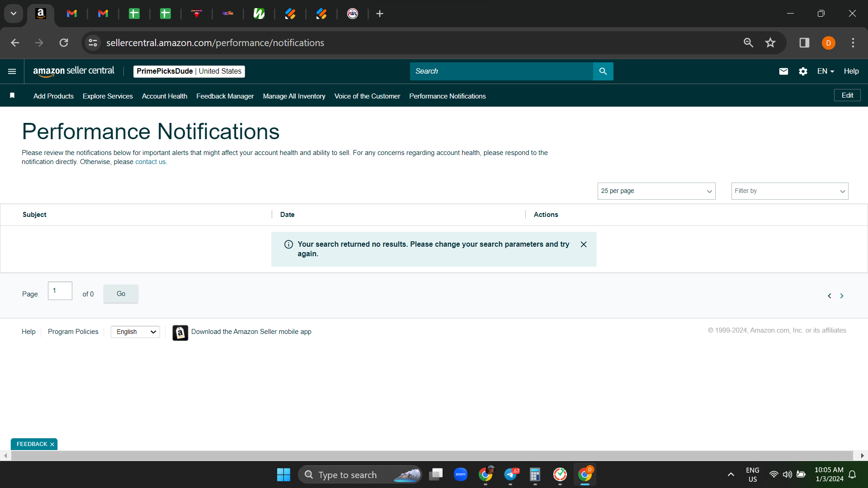Open the PrimePicksDude account switcher
The width and height of the screenshot is (868, 488).
189,71
